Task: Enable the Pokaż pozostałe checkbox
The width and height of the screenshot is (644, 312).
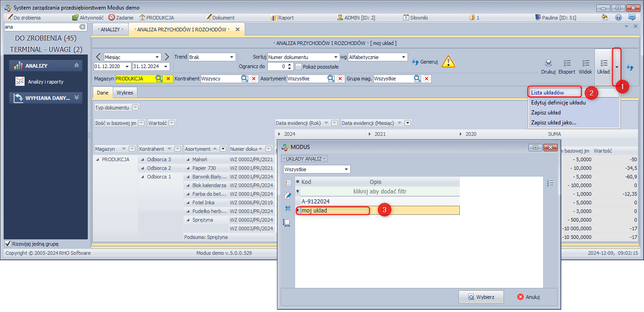Action: [x=299, y=67]
